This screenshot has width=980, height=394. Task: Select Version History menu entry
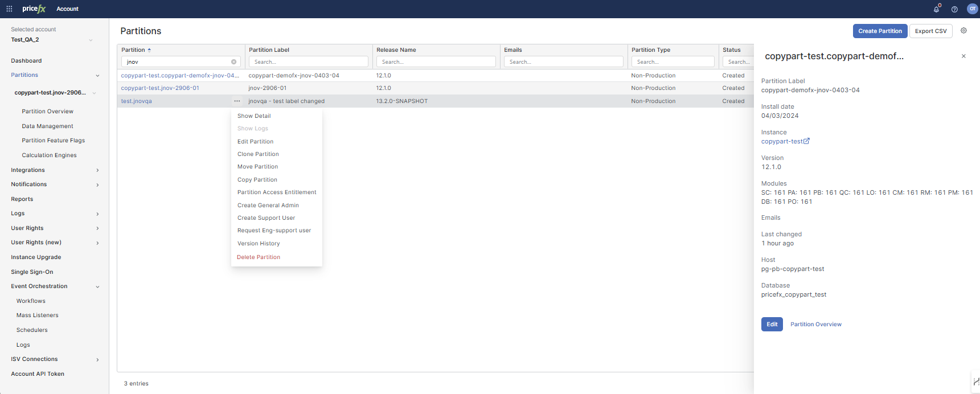259,244
